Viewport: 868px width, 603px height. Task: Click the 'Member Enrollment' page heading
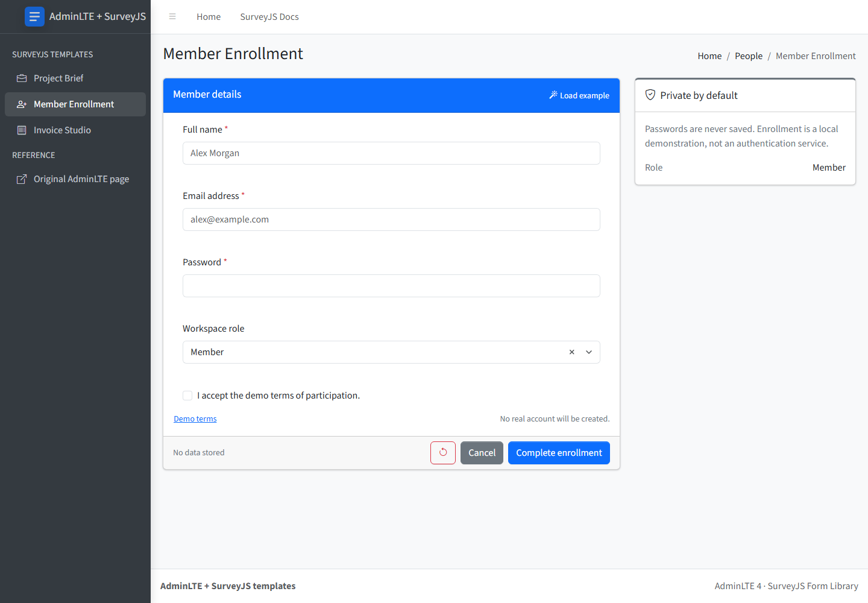click(x=233, y=54)
